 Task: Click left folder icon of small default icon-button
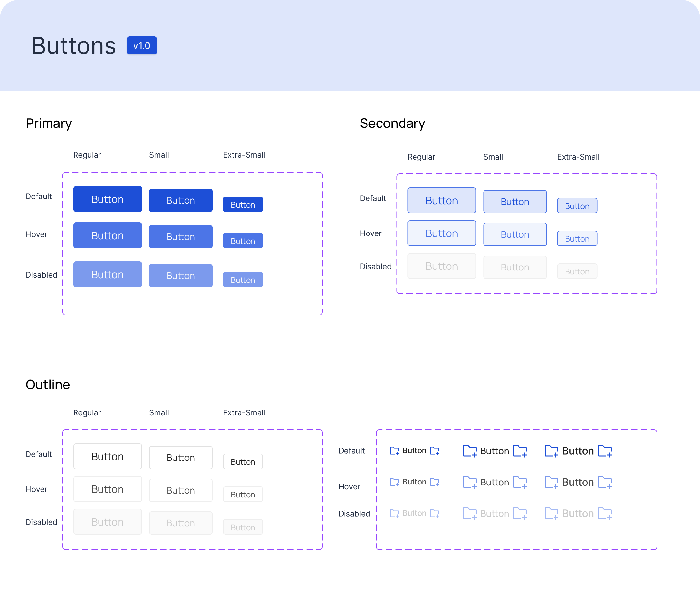[394, 451]
